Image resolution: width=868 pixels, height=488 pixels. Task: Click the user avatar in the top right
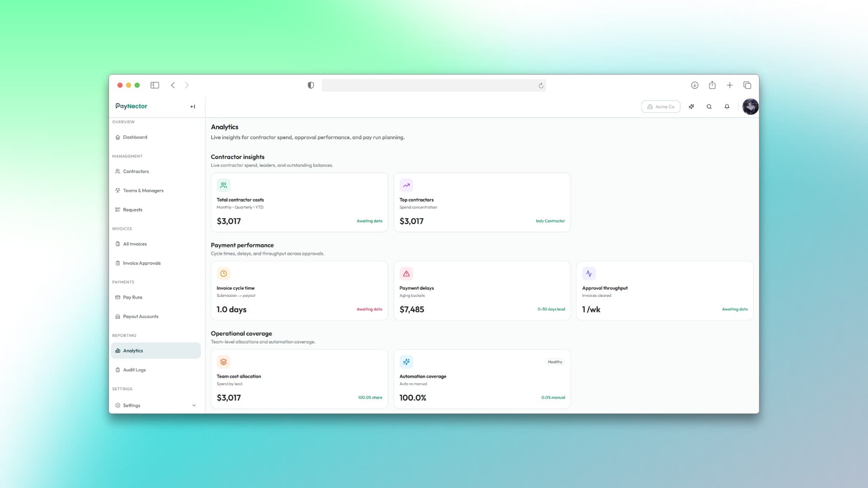click(x=750, y=107)
